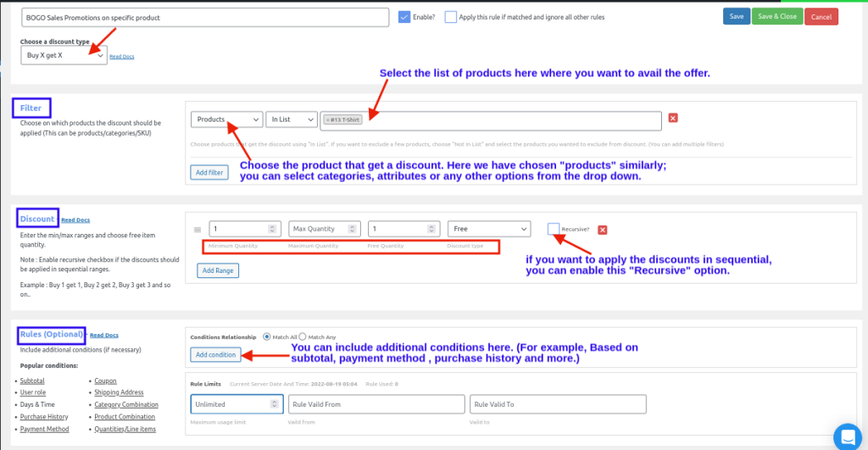
Task: Open the Free discount type dropdown
Action: (489, 229)
